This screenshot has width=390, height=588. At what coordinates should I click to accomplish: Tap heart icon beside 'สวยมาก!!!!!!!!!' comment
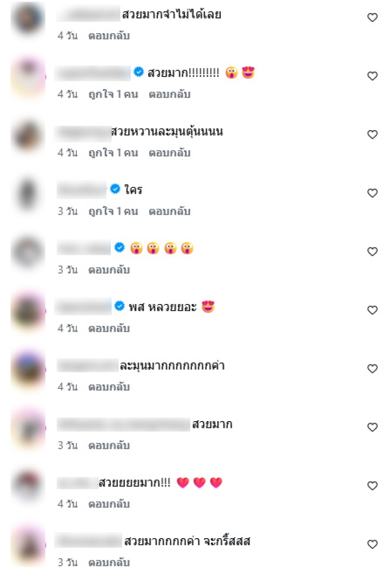[x=372, y=76]
